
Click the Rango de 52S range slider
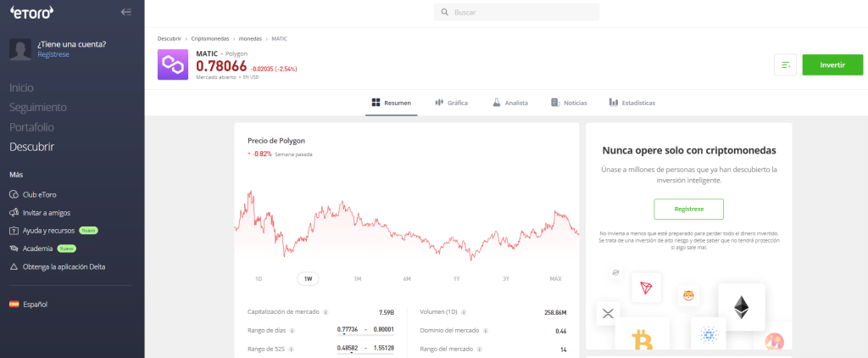tap(365, 353)
